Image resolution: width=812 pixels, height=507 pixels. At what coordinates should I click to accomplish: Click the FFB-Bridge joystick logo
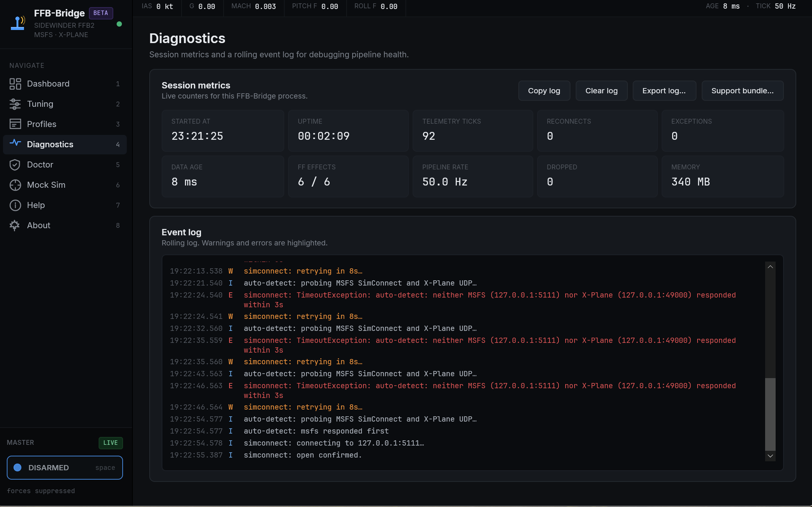18,23
